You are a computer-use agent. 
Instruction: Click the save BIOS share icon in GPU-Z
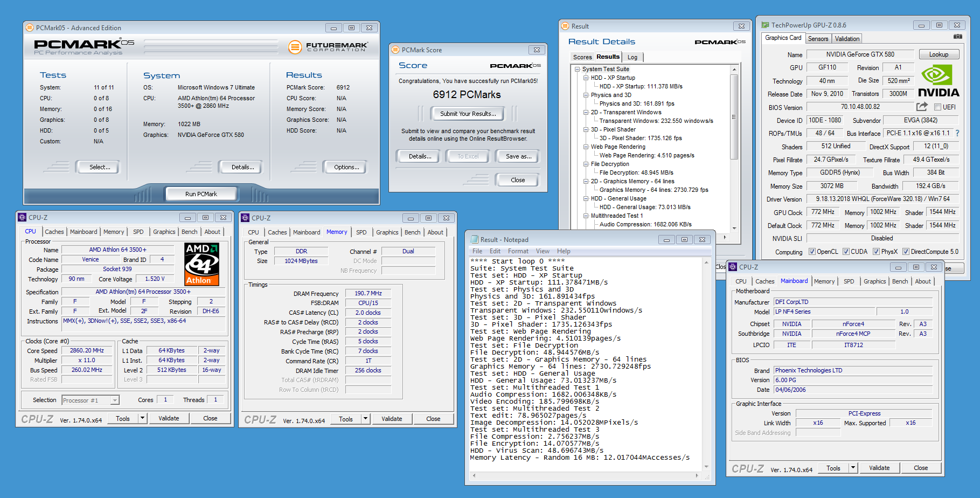[922, 107]
